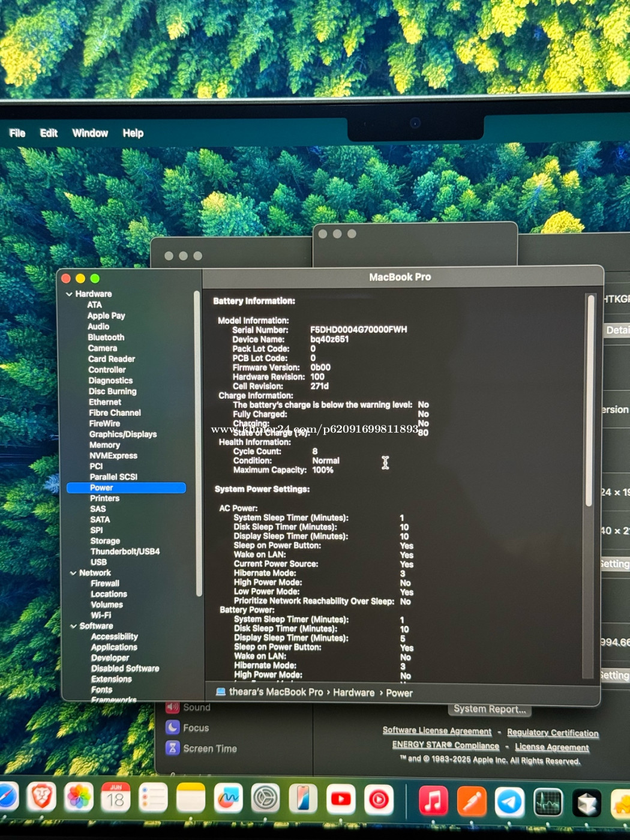This screenshot has width=630, height=840.
Task: Open the ENERGY STAR Compliance link
Action: click(445, 745)
